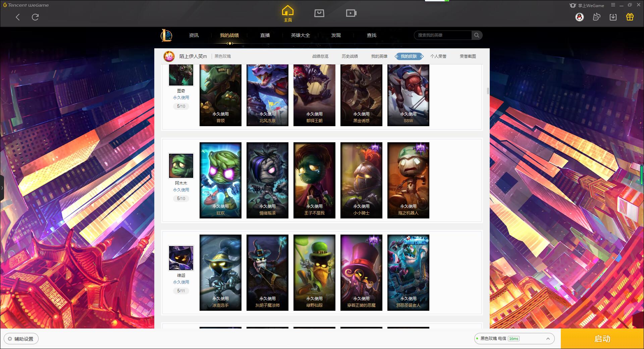The width and height of the screenshot is (644, 349).
Task: Click the main menu hamburger icon
Action: coord(613,5)
